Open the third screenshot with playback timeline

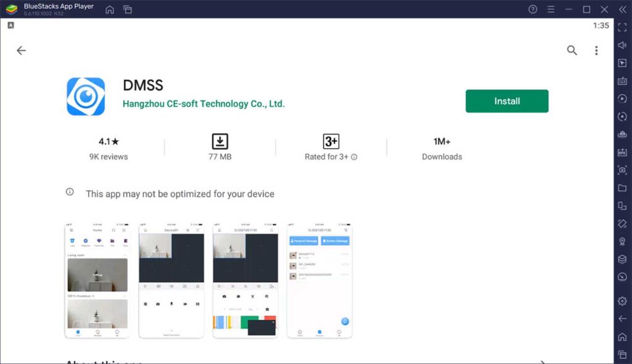245,279
